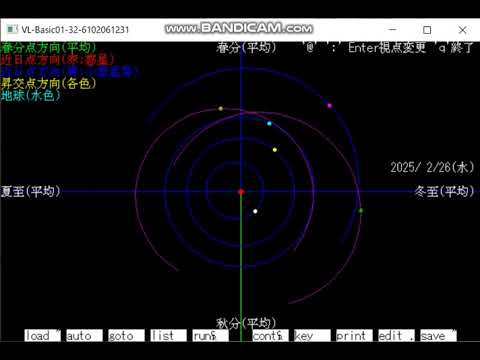Select the green dot near the winter solstice axis

(x=361, y=211)
